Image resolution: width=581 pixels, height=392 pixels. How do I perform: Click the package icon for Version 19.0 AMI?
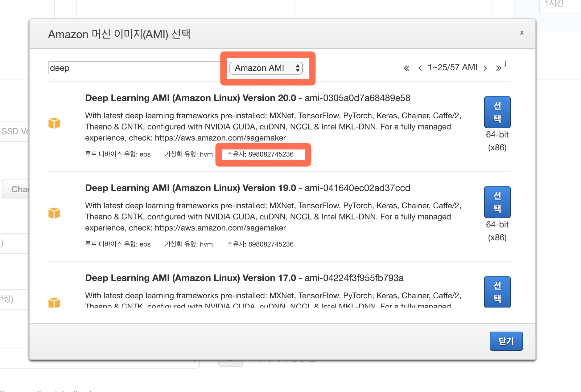(x=54, y=213)
